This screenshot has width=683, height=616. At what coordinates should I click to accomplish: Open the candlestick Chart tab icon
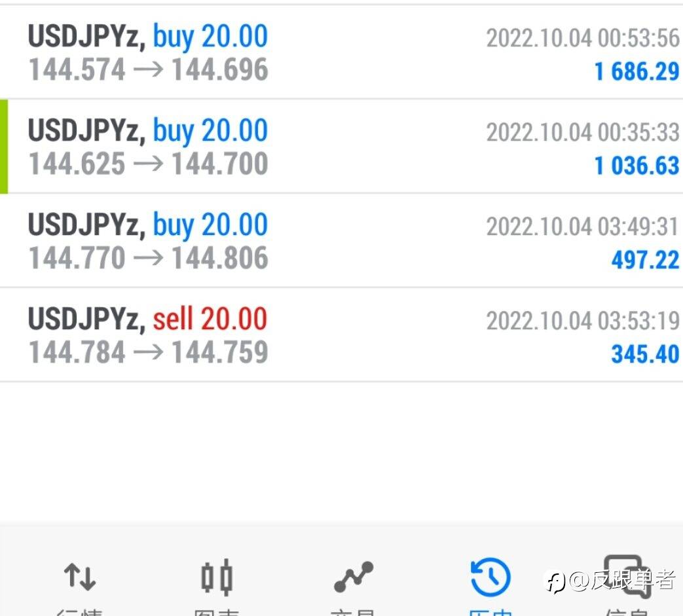click(x=217, y=577)
